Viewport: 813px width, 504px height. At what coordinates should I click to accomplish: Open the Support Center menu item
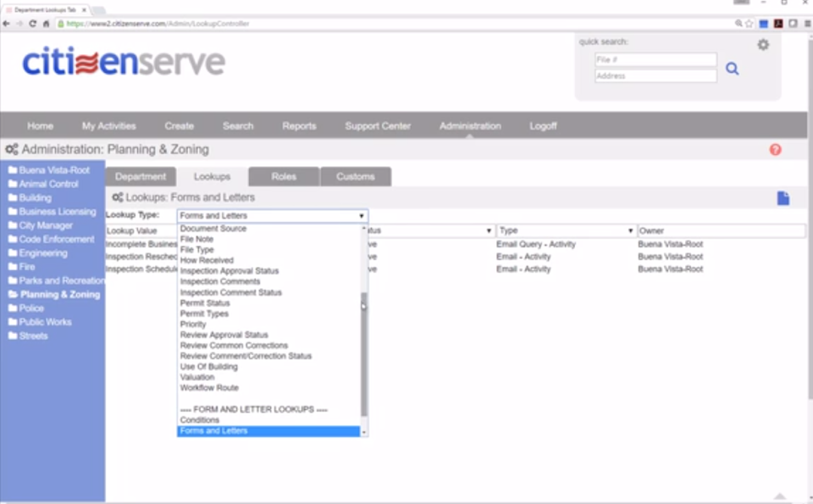pos(378,125)
